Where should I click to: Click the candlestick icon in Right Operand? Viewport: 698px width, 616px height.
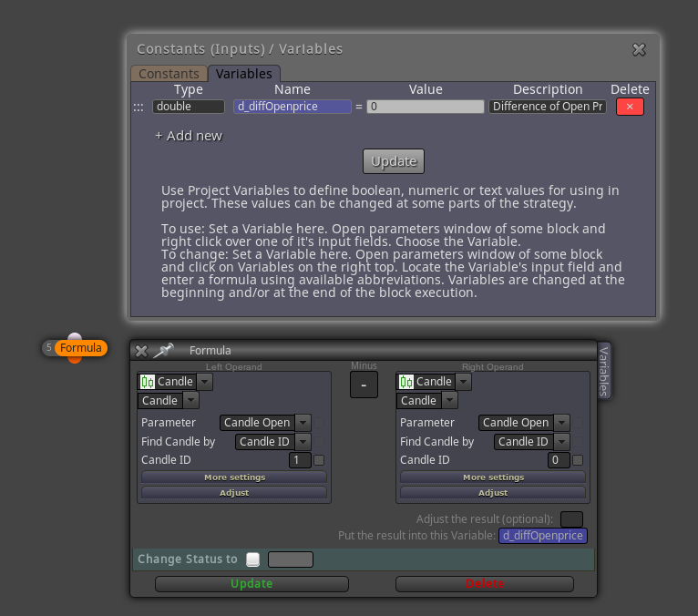point(406,382)
